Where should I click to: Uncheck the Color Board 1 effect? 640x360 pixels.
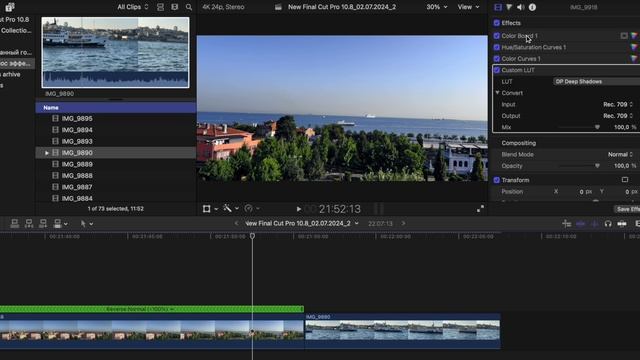coord(497,36)
